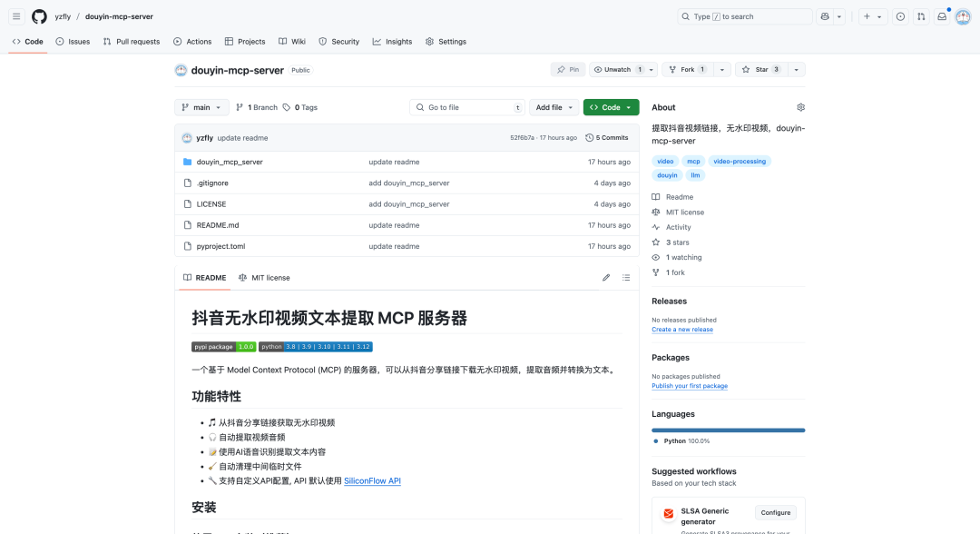Open the Add file dropdown
Viewport: 980px width, 534px height.
(554, 107)
